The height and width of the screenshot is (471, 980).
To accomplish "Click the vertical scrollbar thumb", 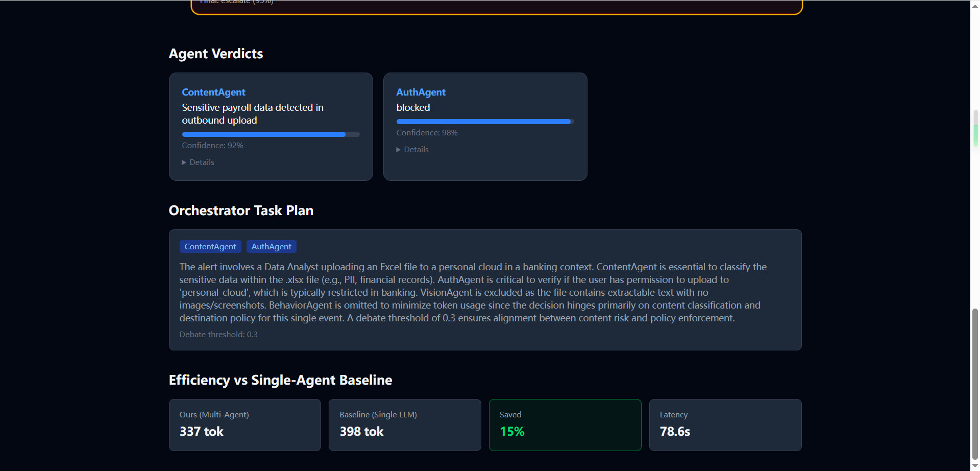I will (975, 384).
